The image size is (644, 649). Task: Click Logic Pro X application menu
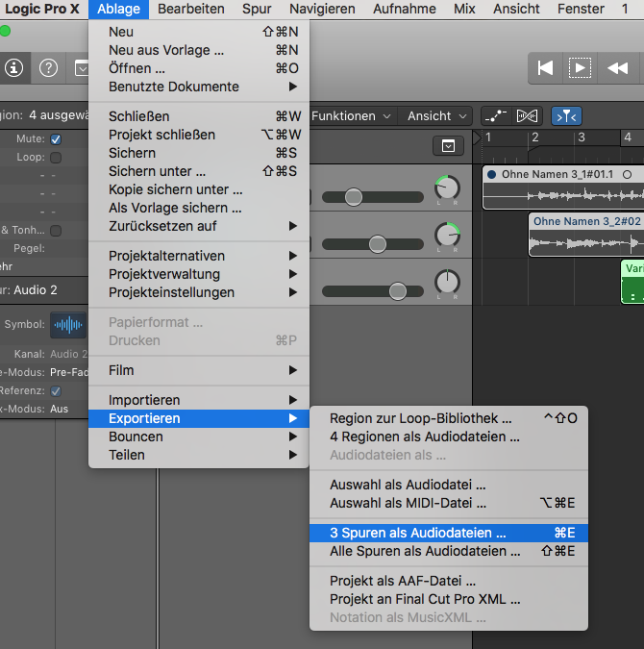click(41, 9)
